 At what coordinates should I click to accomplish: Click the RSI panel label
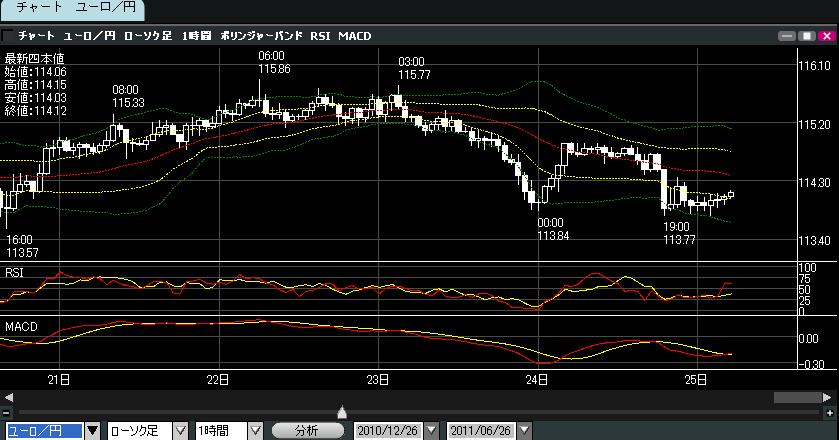click(14, 272)
